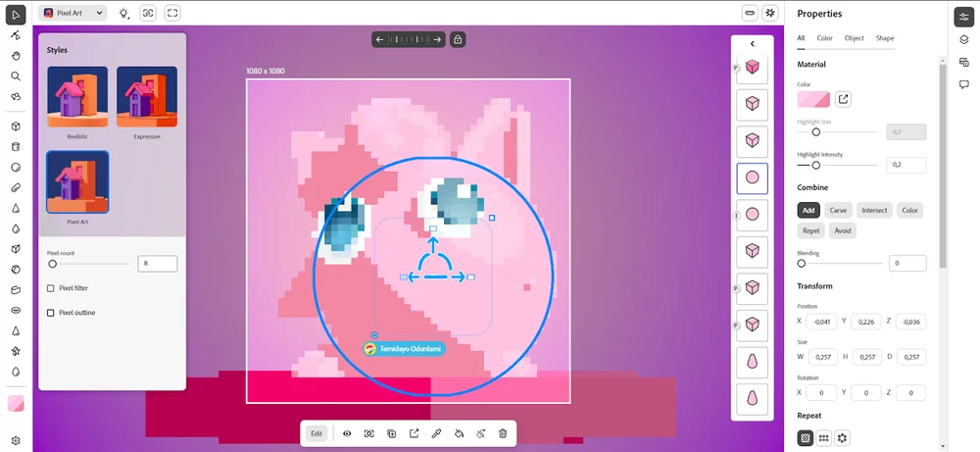Click the export arrow icon in bottom toolbar
Viewport: 980px width, 452px height.
414,434
